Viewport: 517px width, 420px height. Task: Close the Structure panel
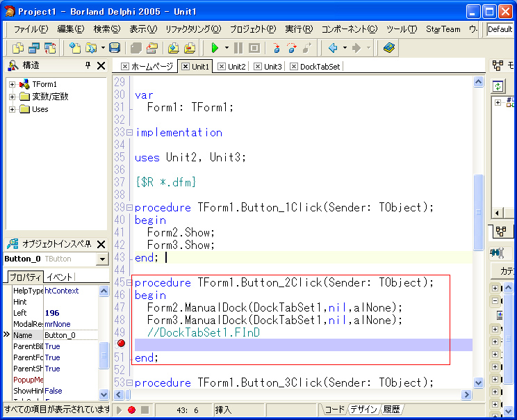tap(101, 65)
